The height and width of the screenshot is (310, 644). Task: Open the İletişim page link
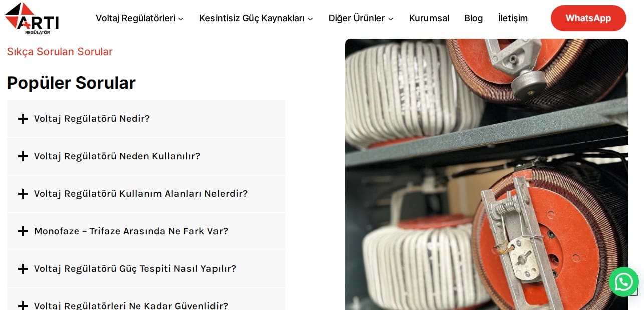point(513,18)
